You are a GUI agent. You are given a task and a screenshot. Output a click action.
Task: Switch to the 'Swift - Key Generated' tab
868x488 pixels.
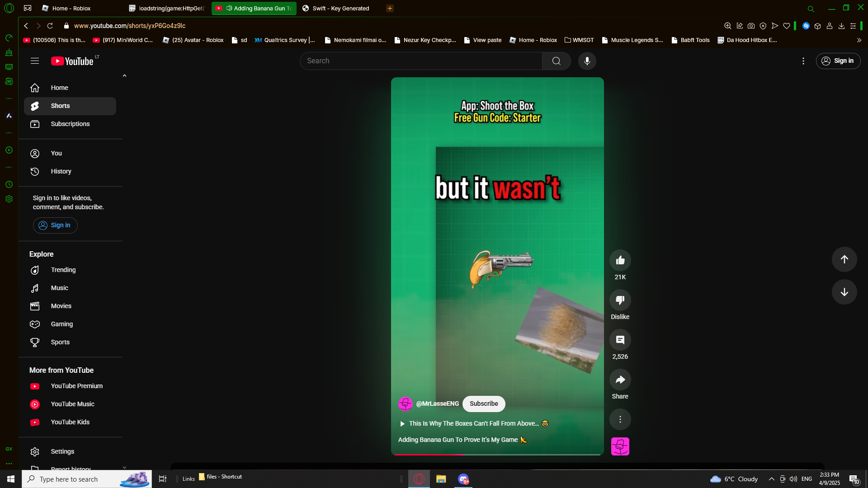point(340,9)
